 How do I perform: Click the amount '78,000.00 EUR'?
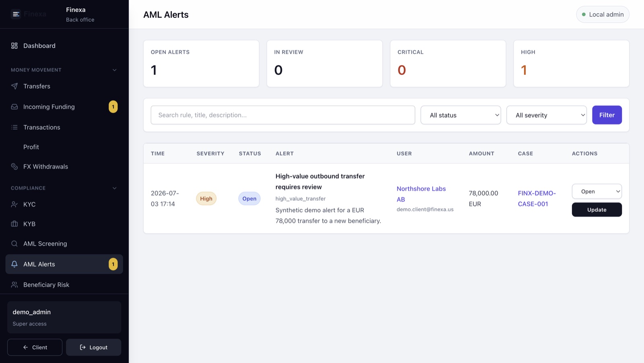point(483,198)
